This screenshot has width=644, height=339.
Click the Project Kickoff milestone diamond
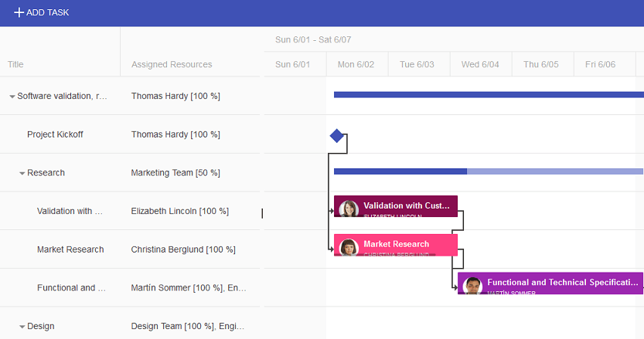tap(337, 136)
